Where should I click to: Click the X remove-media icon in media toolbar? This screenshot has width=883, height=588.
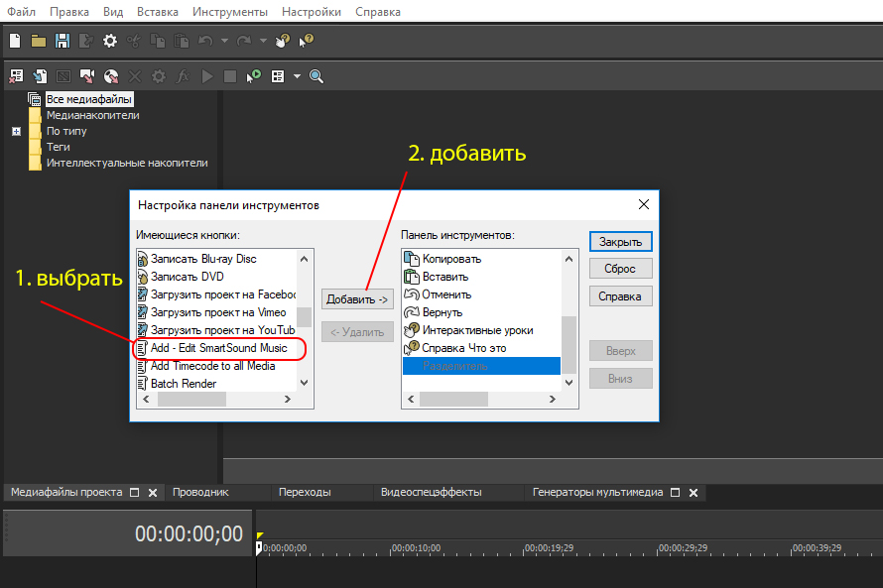pos(135,76)
